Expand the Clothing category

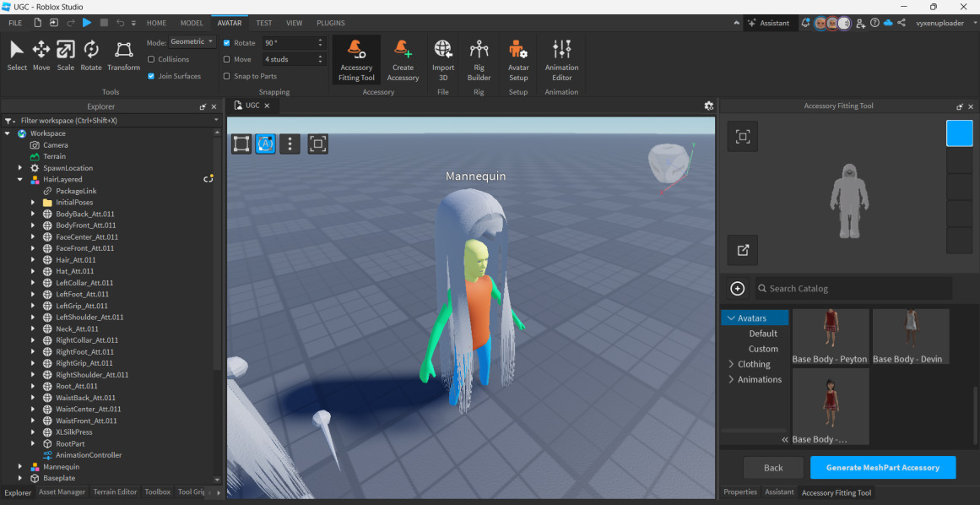click(x=731, y=364)
